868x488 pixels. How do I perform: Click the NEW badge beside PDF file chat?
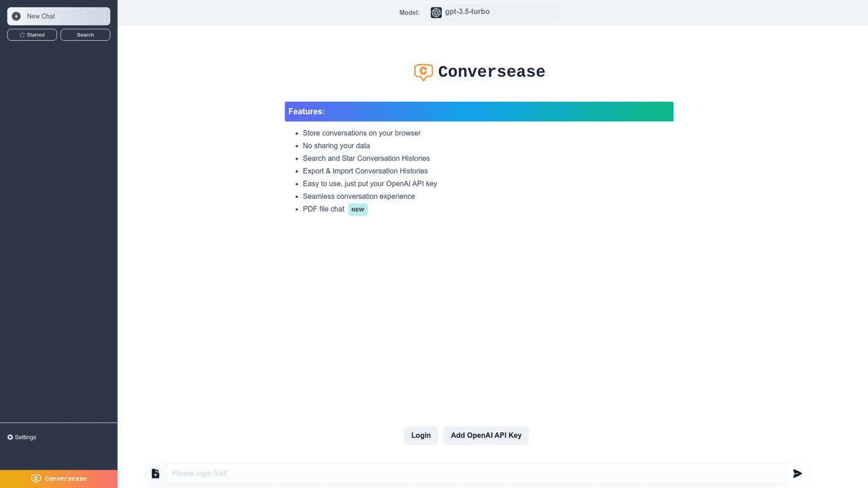point(358,209)
